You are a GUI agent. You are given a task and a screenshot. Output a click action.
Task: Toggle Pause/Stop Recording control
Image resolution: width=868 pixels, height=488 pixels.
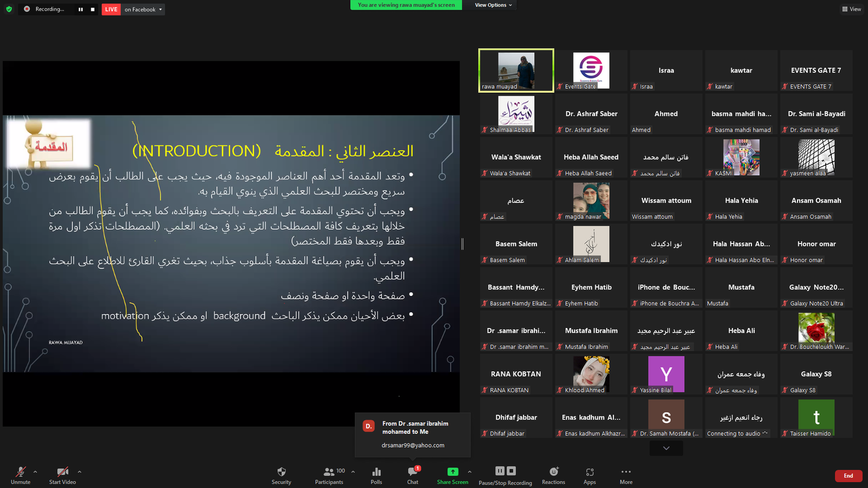(x=505, y=475)
